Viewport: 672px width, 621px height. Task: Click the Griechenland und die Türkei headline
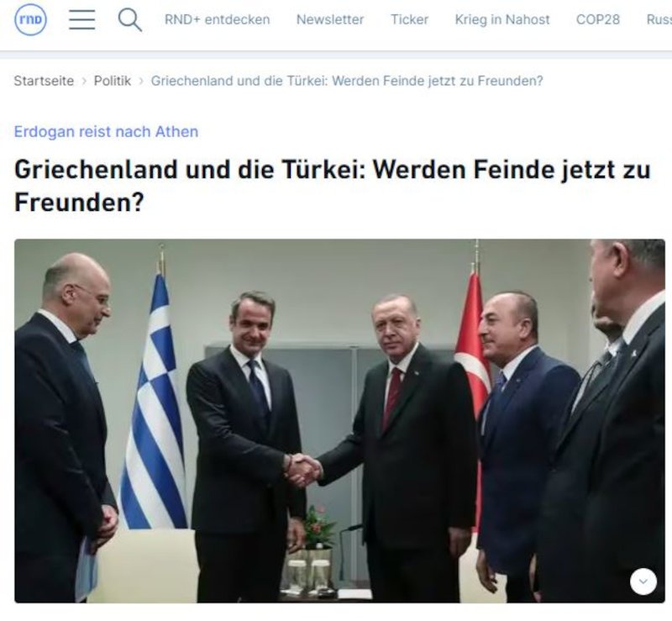pos(333,186)
